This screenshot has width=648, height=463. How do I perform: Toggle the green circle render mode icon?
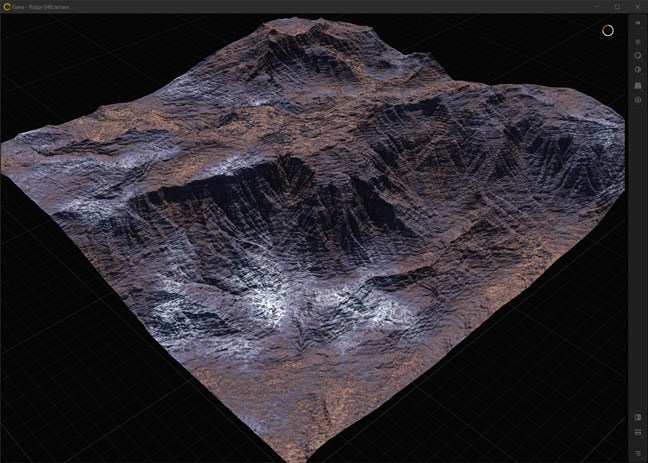tap(638, 56)
